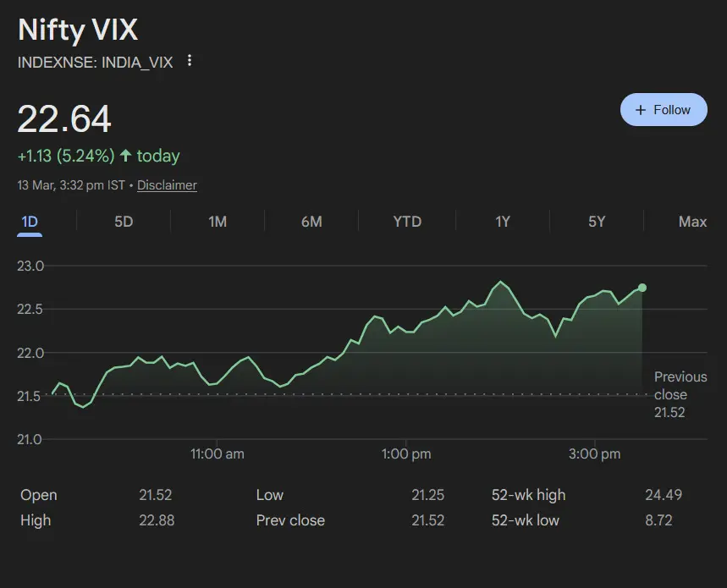Switch to the 5D time range
The image size is (727, 588).
122,221
